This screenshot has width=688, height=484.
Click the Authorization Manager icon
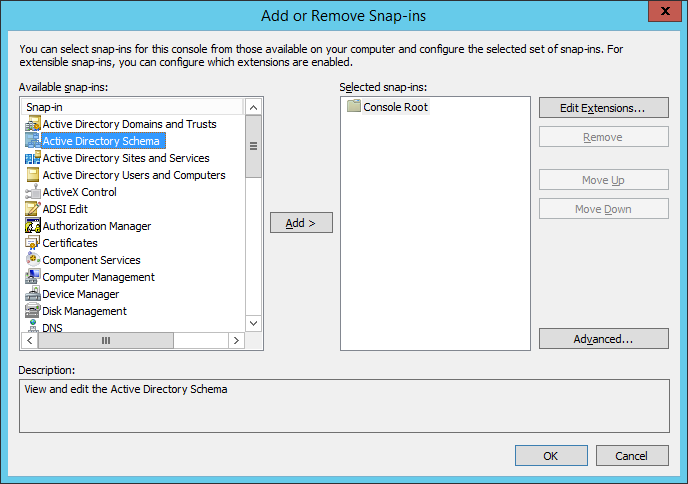tap(33, 226)
